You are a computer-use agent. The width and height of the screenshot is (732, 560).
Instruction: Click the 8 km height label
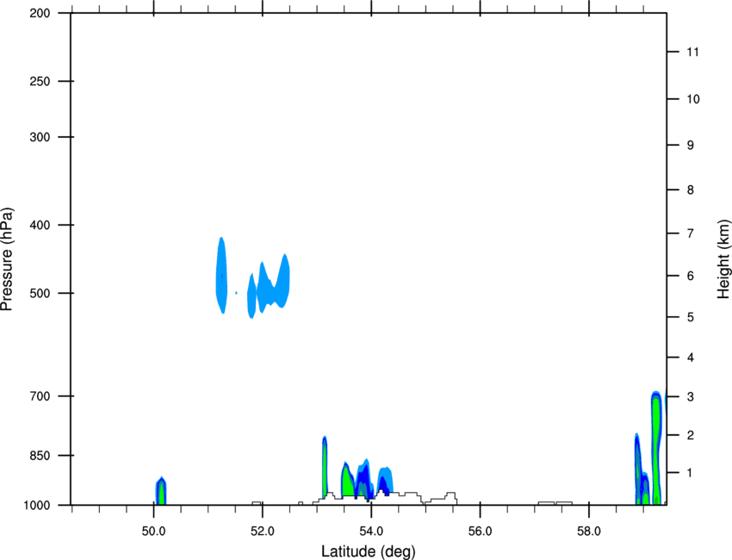tap(691, 190)
